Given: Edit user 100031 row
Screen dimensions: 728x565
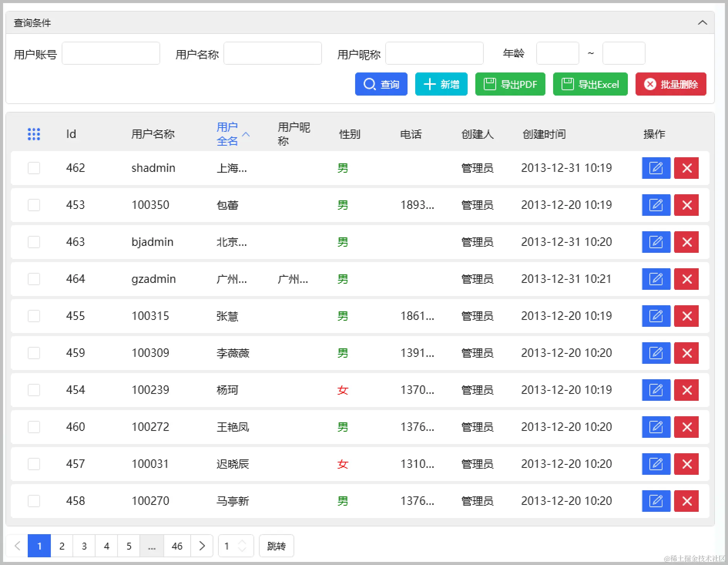Looking at the screenshot, I should (x=656, y=464).
